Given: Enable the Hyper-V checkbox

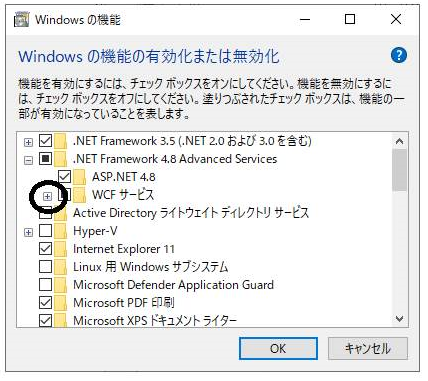Looking at the screenshot, I should [46, 231].
